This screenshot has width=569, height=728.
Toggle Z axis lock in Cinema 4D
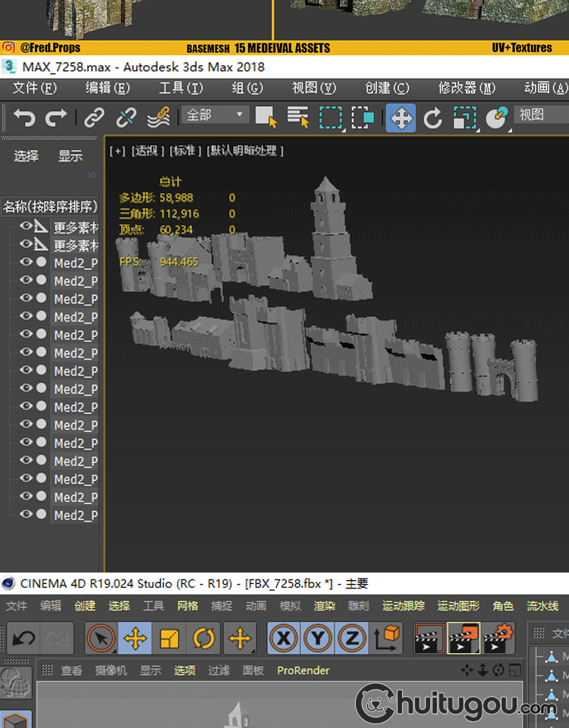point(351,639)
